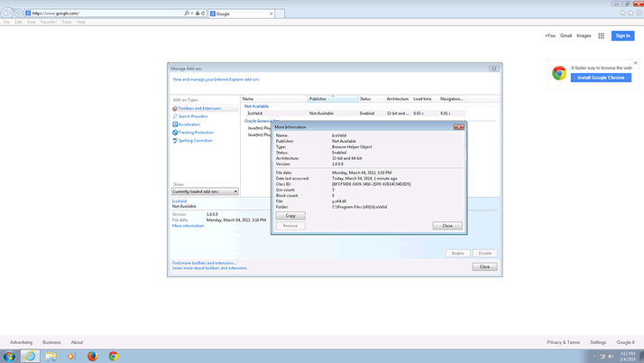The image size is (644, 363).
Task: Open the address bar search dropdown arrow
Action: tap(192, 14)
